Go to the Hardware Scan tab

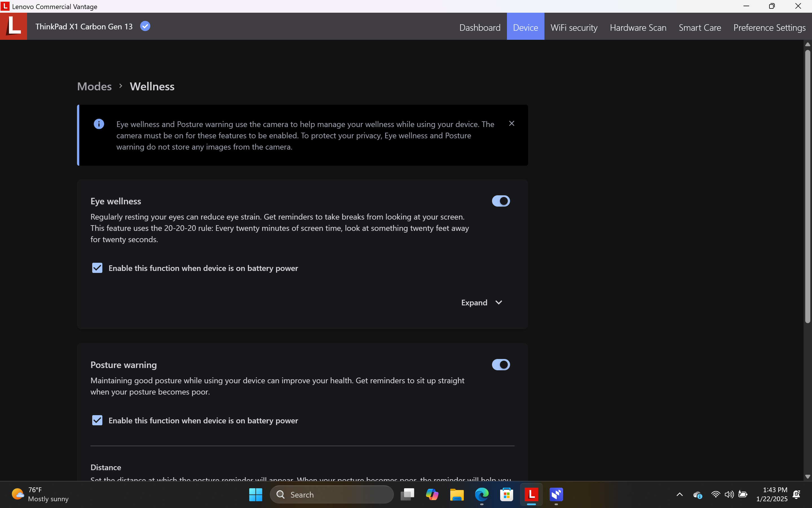tap(638, 27)
